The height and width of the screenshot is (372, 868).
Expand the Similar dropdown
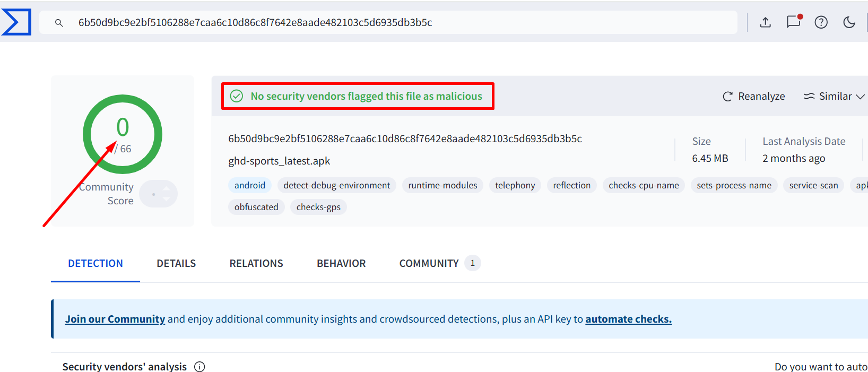click(x=834, y=96)
